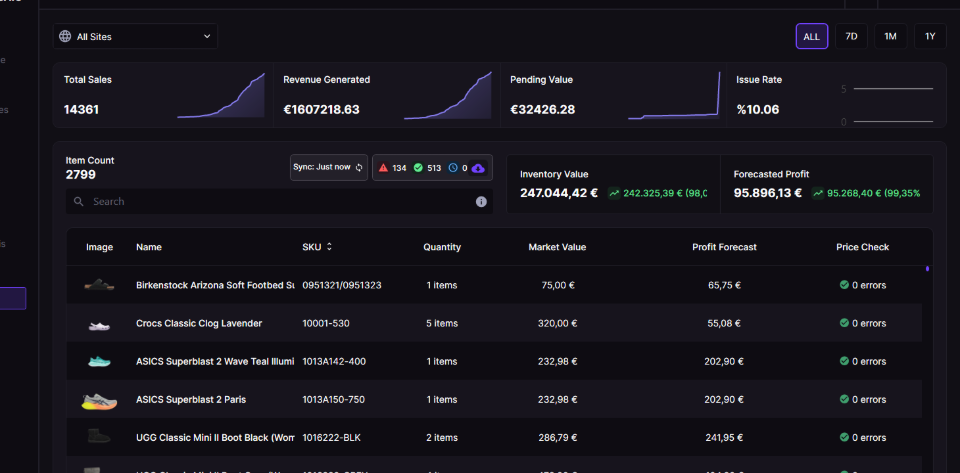Click the sync refresh icon
This screenshot has width=960, height=473.
pos(359,167)
